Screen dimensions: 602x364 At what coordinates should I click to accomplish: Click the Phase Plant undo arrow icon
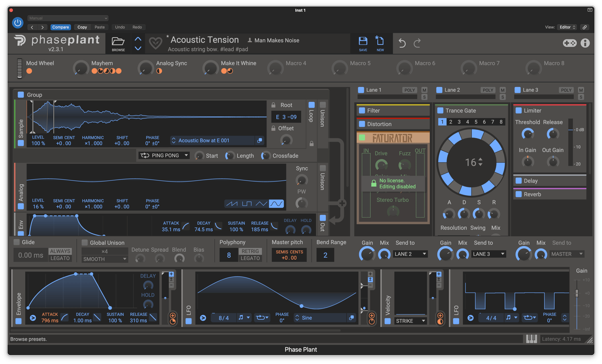402,43
